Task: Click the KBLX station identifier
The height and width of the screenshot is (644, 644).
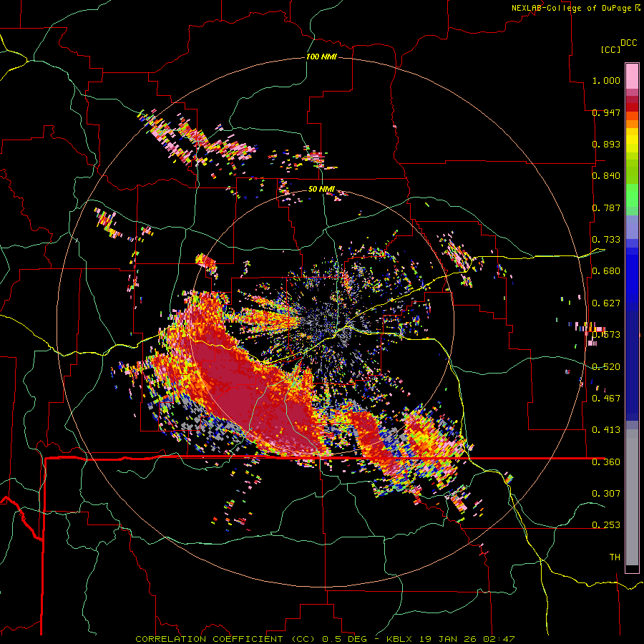Action: point(399,639)
